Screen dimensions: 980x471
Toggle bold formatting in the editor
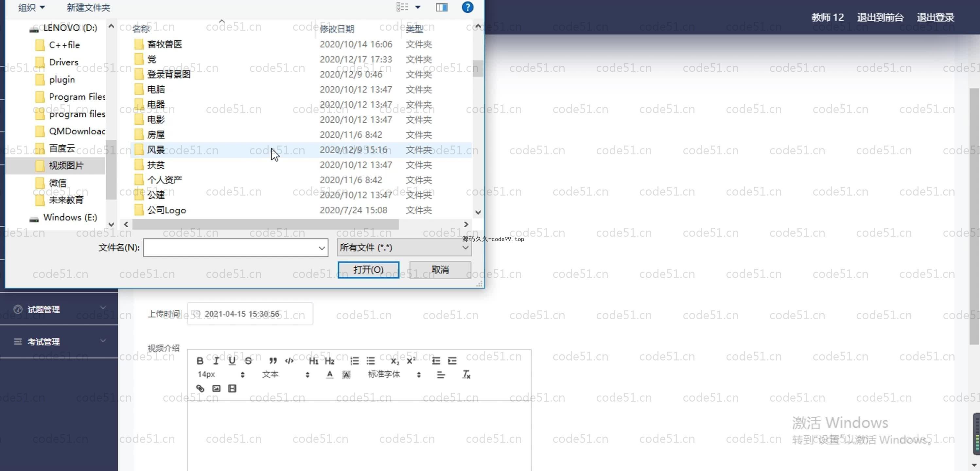(x=200, y=361)
